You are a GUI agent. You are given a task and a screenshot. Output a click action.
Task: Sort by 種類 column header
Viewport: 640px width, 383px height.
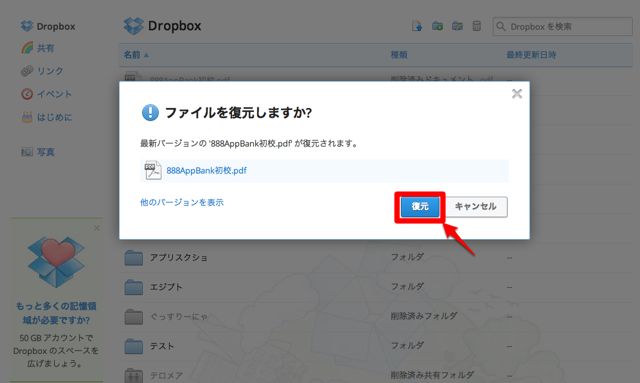[x=399, y=55]
